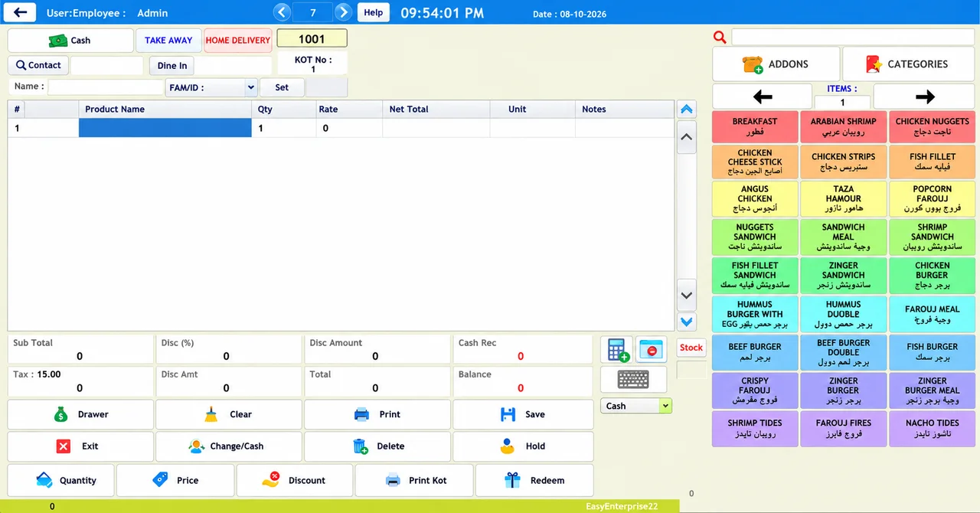The height and width of the screenshot is (513, 980).
Task: Open ADDONS panel
Action: (776, 64)
